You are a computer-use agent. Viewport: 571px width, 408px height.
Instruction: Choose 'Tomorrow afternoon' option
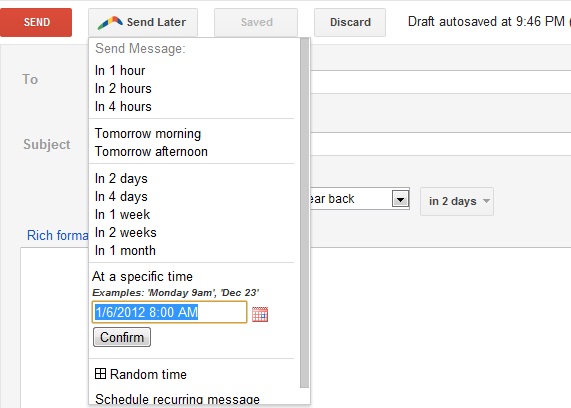[151, 152]
